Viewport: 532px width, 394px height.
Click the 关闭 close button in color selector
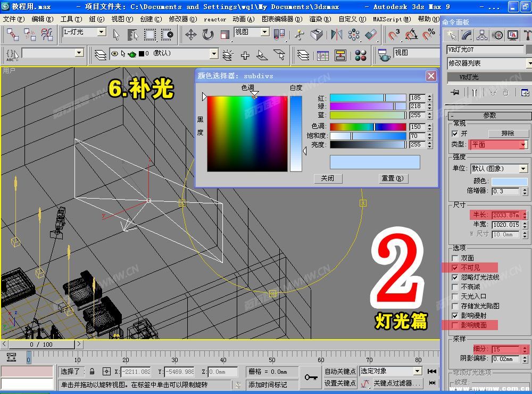click(x=327, y=178)
